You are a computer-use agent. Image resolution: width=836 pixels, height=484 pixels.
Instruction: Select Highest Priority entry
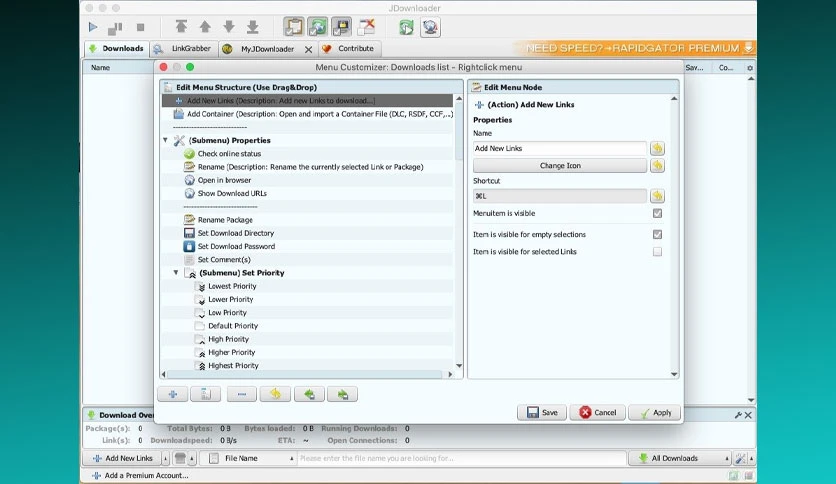pyautogui.click(x=233, y=366)
